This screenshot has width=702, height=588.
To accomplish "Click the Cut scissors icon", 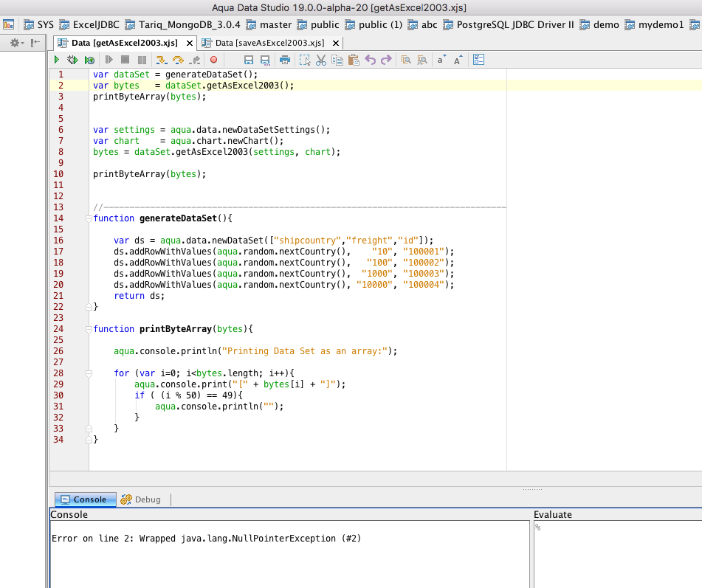I will pyautogui.click(x=320, y=60).
